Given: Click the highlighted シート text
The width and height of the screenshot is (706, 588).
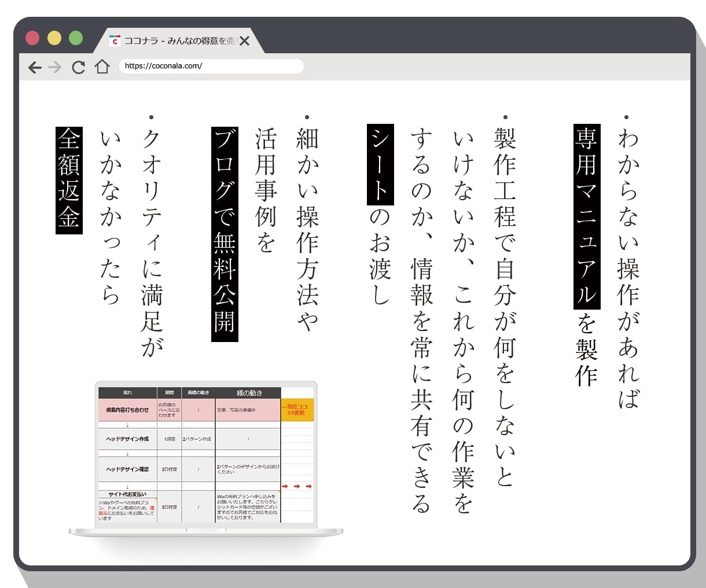Looking at the screenshot, I should click(380, 164).
